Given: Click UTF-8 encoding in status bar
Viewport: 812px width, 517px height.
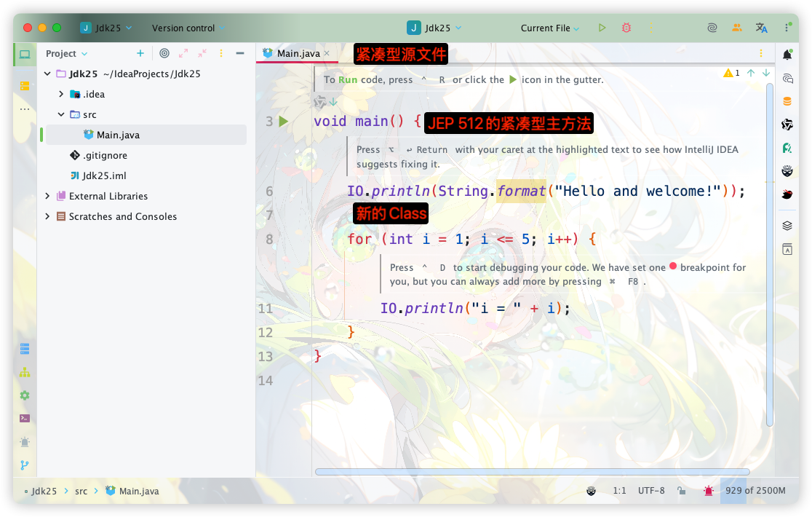Looking at the screenshot, I should 651,491.
